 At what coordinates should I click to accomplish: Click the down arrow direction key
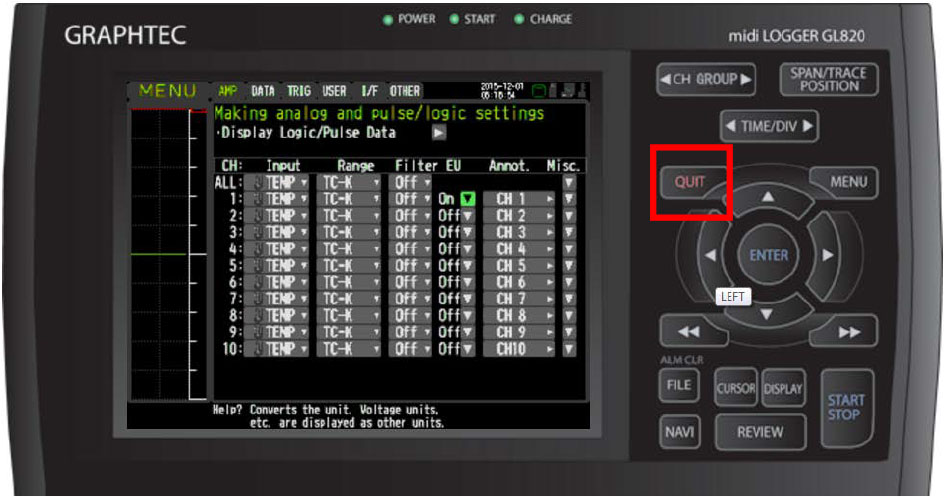(766, 313)
